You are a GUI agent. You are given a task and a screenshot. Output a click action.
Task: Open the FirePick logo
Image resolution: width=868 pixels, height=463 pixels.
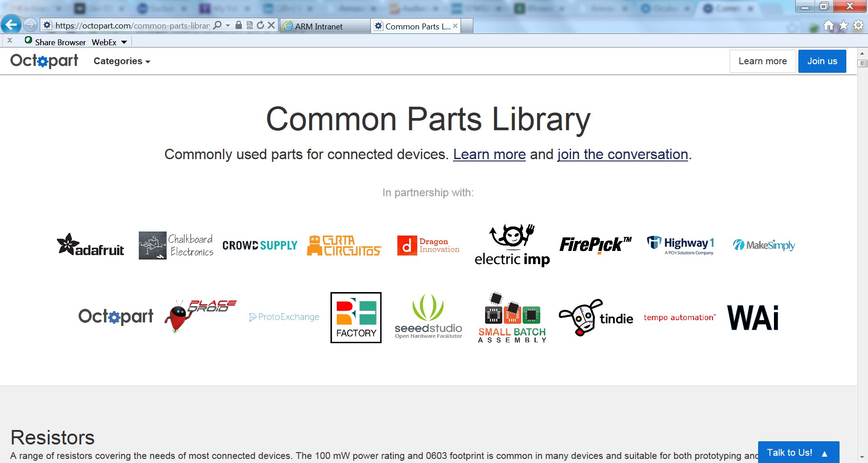click(596, 245)
